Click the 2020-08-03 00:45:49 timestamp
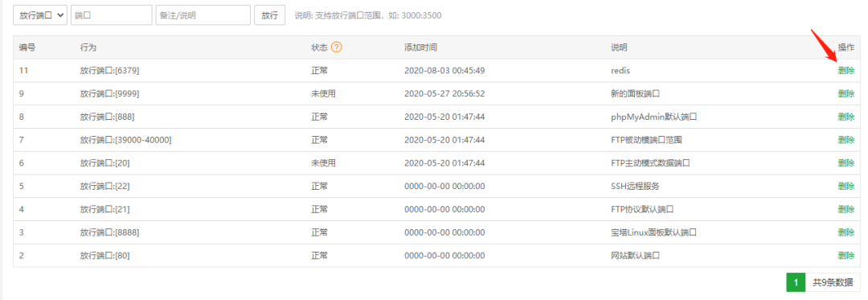Viewport: 868px width, 300px height. click(x=445, y=71)
